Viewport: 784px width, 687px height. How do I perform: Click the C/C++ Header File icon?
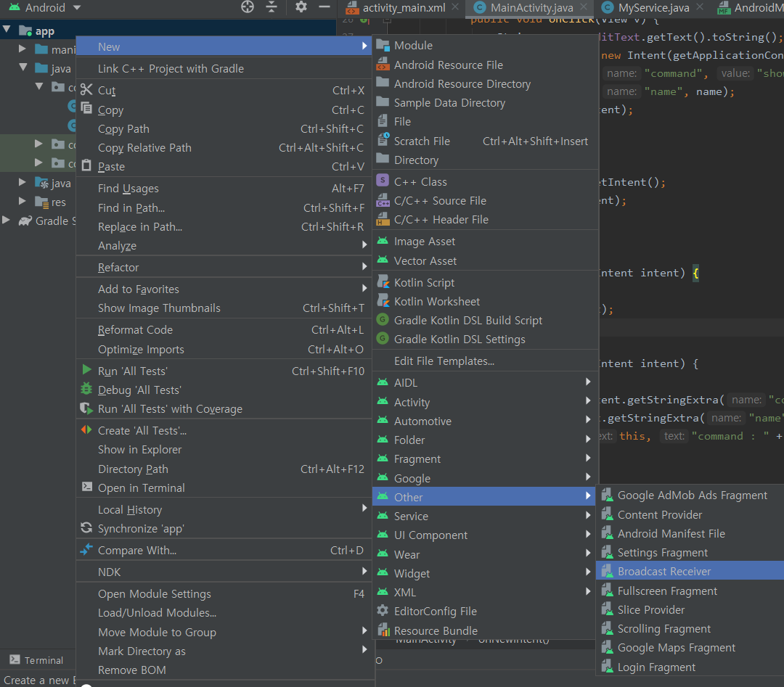(383, 219)
